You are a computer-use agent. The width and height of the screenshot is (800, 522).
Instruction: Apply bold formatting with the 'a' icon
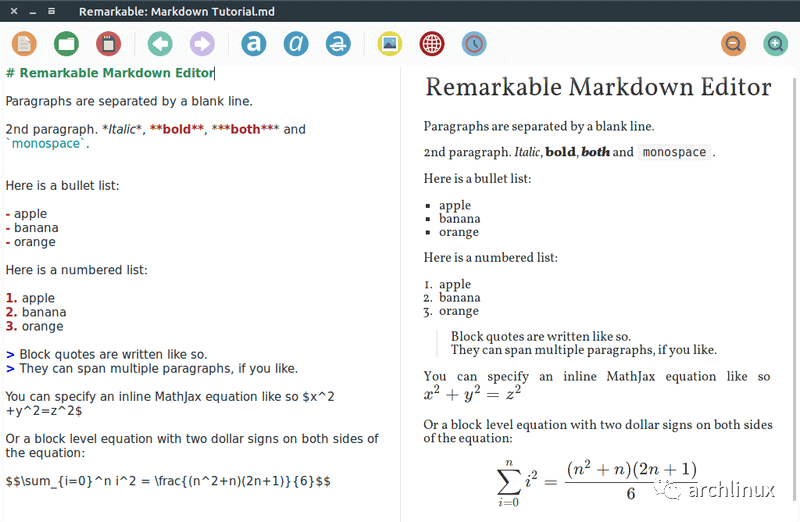pyautogui.click(x=254, y=44)
